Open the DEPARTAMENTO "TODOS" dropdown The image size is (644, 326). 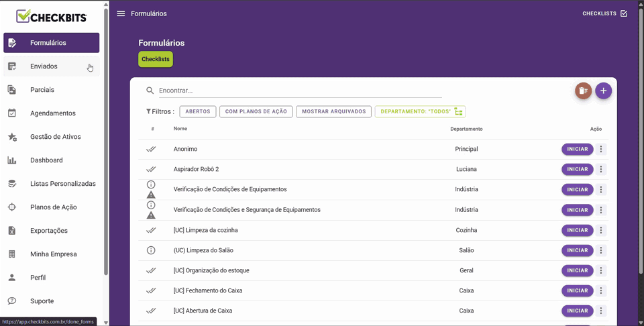(420, 112)
